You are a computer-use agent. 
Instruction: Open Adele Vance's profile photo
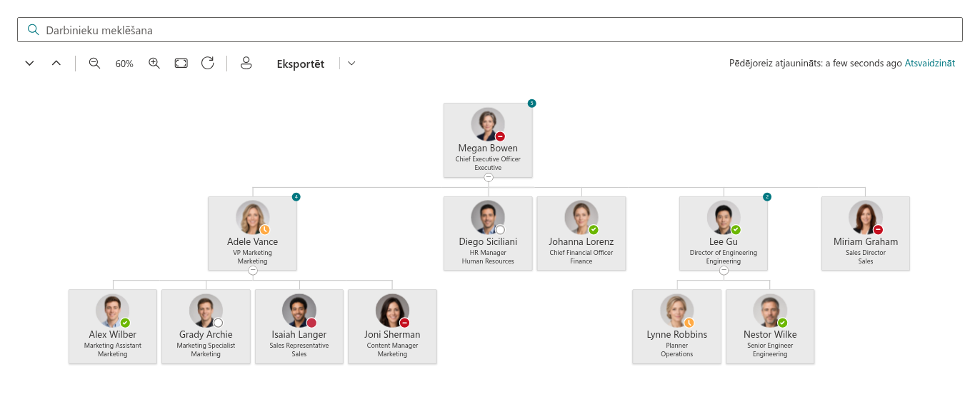[252, 217]
